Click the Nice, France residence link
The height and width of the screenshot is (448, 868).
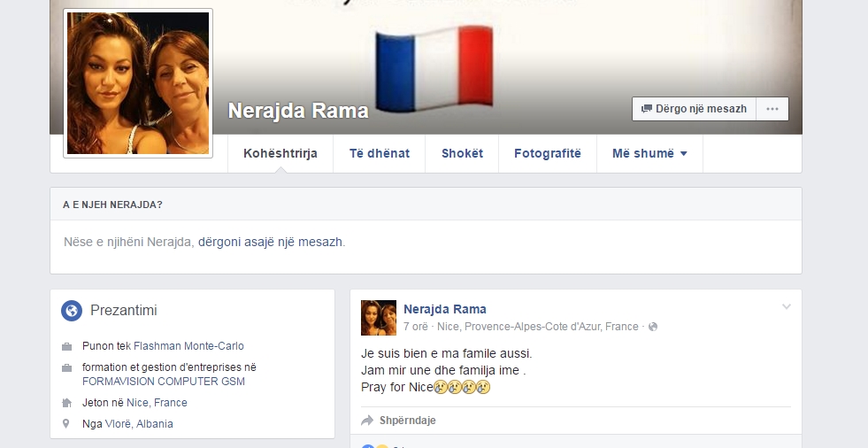click(x=157, y=403)
